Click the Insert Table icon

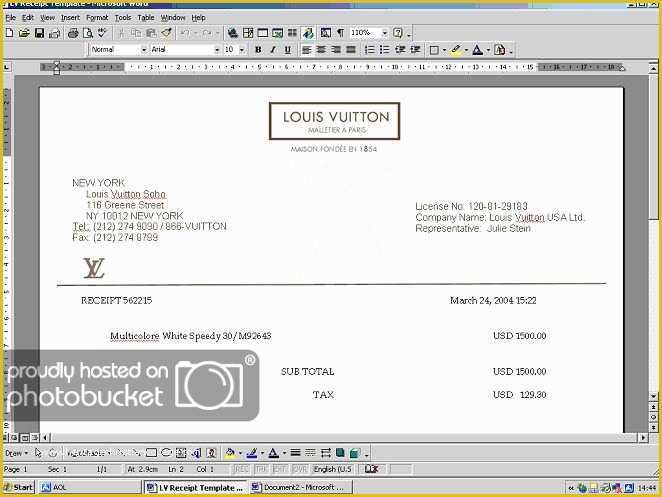coord(263,33)
